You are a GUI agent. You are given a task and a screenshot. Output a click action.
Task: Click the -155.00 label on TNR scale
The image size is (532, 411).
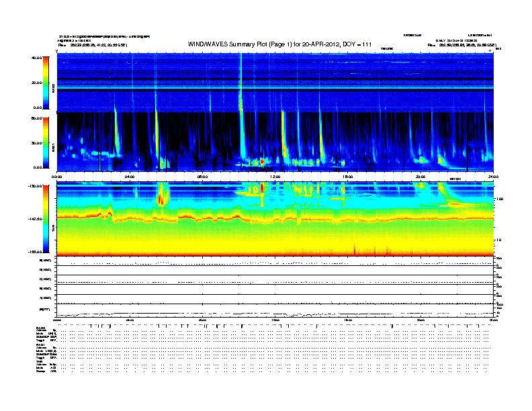click(35, 252)
